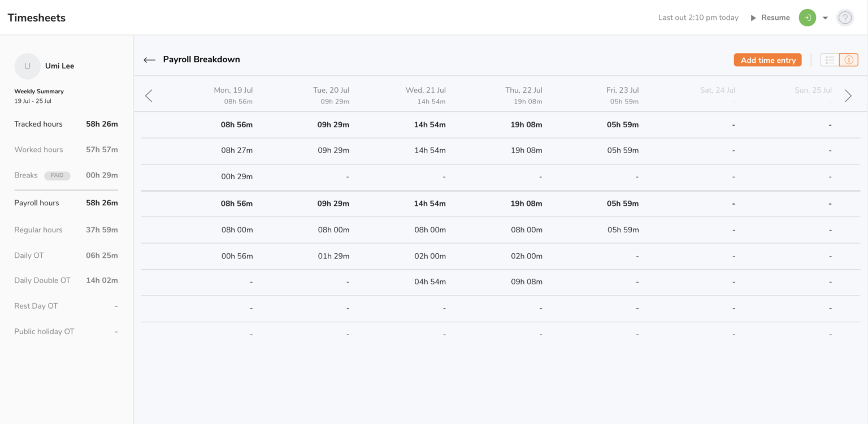Advance to next week via right chevron
The width and height of the screenshot is (868, 424).
[848, 96]
